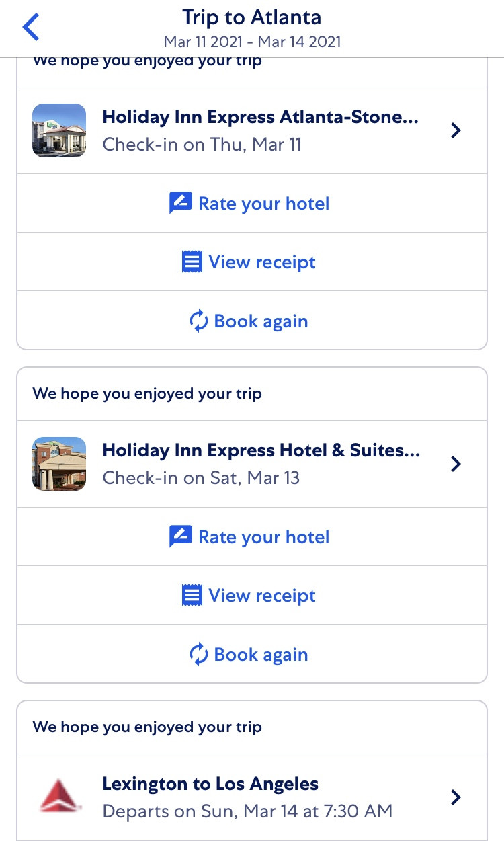The image size is (504, 841).
Task: Tap receipt icon in Hotel & Suites card
Action: click(x=192, y=595)
